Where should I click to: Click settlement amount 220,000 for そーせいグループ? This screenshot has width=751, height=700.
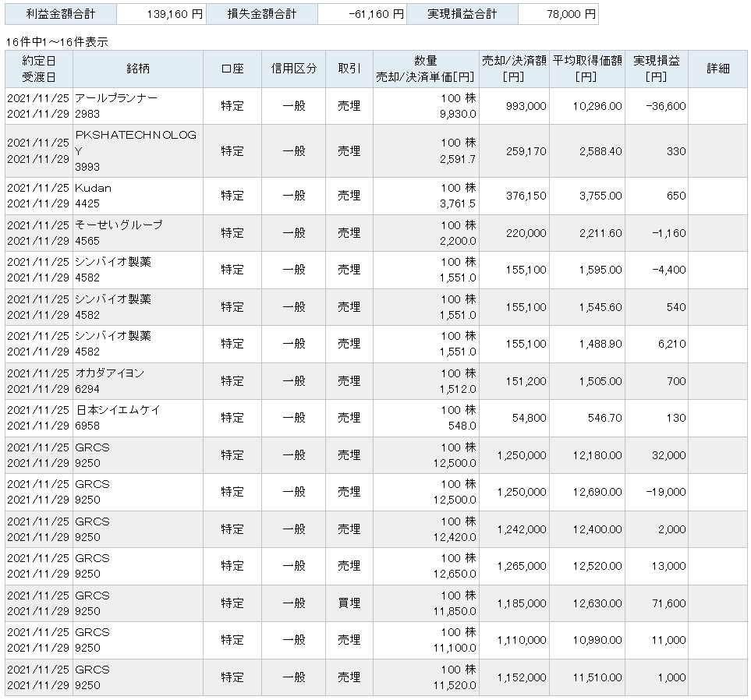point(526,233)
